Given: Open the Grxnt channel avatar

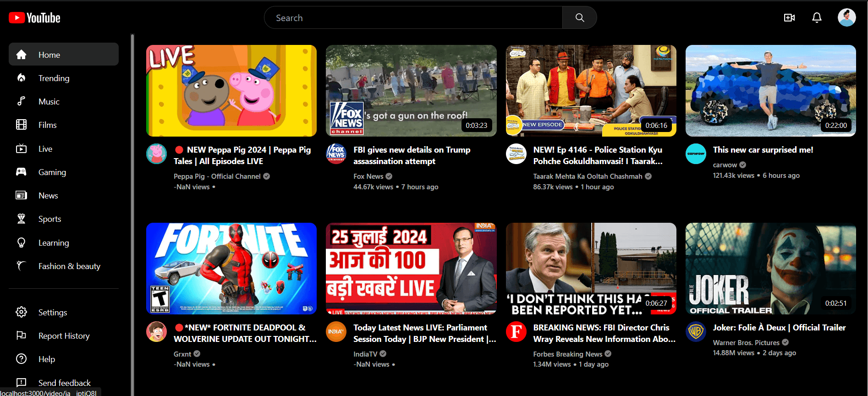Looking at the screenshot, I should 156,331.
